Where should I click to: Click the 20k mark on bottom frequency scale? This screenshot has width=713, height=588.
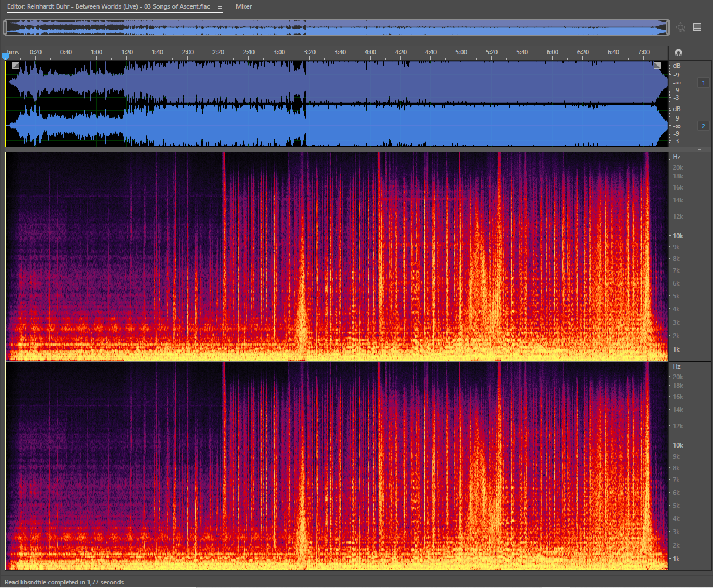point(678,377)
